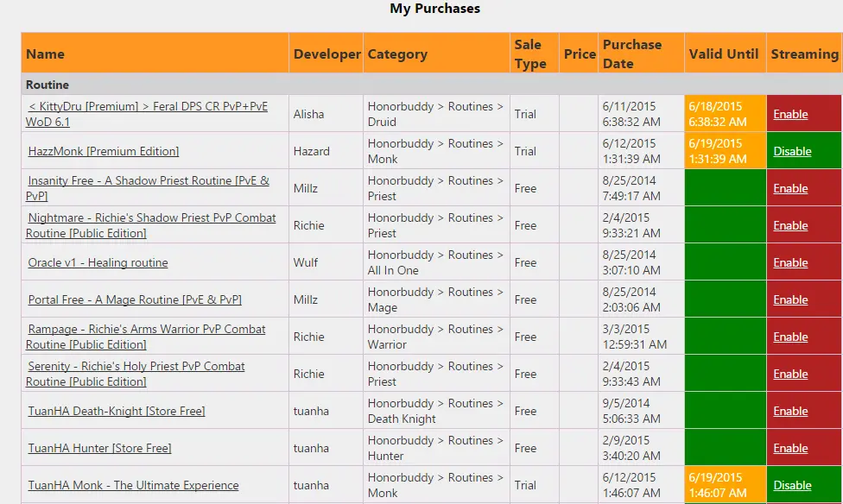Enable streaming for Nightmare Shadow Priest routine
This screenshot has height=504, width=843.
point(790,225)
